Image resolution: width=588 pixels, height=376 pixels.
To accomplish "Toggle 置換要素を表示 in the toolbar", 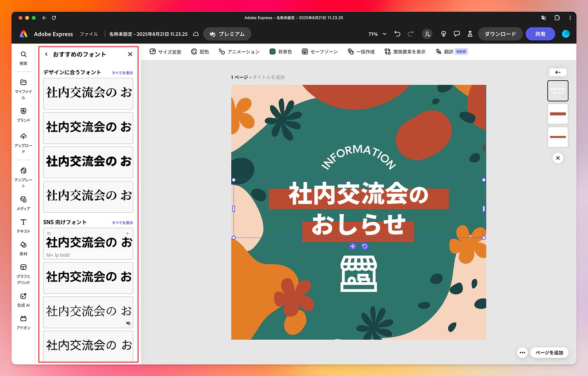I will pos(405,51).
